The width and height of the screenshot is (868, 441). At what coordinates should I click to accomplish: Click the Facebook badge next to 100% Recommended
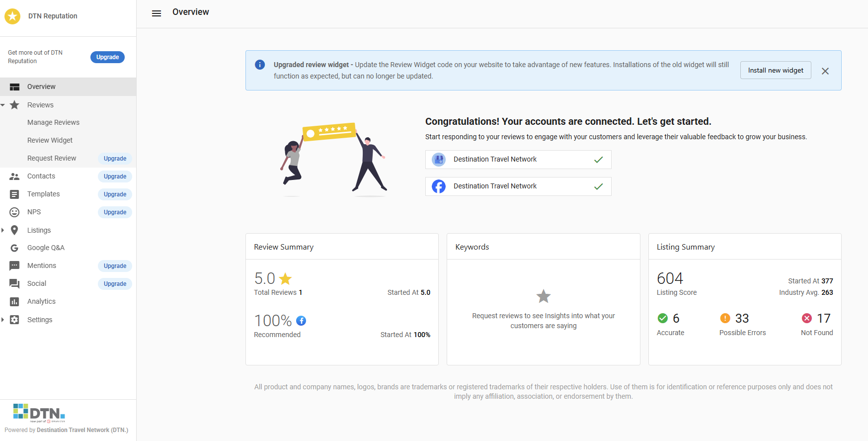(301, 321)
